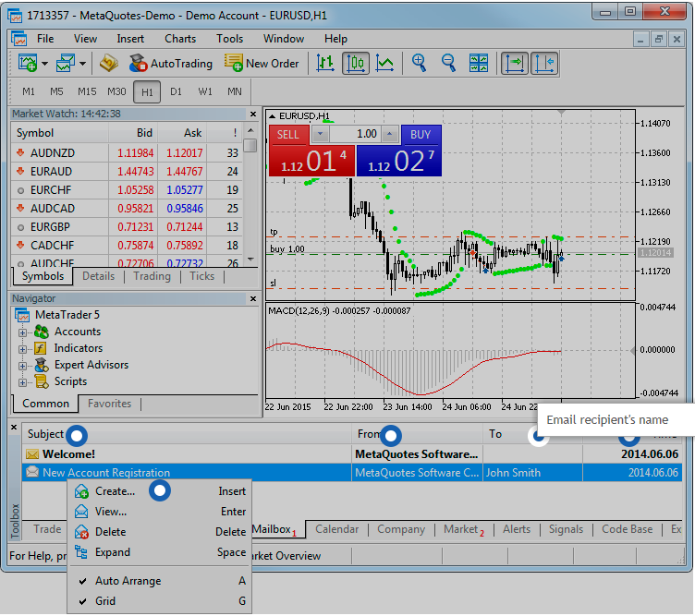695x616 pixels.
Task: Click the New Order button
Action: [x=262, y=64]
